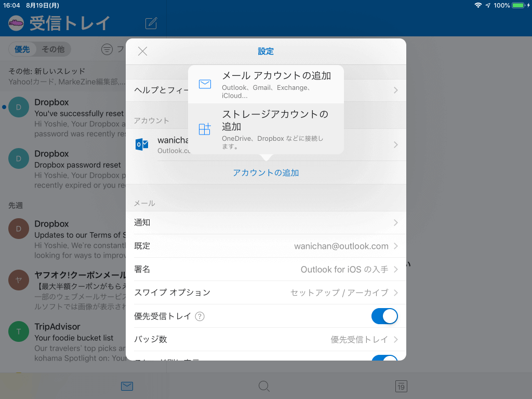The width and height of the screenshot is (532, 399).
Task: Open the 署名 row chevron
Action: pyautogui.click(x=395, y=270)
